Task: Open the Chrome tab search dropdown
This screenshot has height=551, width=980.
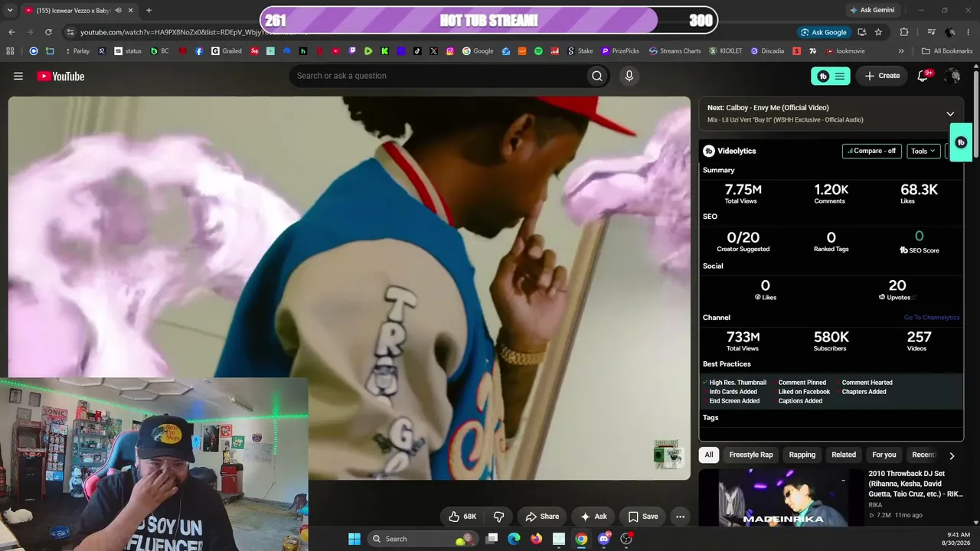Action: 11,11
